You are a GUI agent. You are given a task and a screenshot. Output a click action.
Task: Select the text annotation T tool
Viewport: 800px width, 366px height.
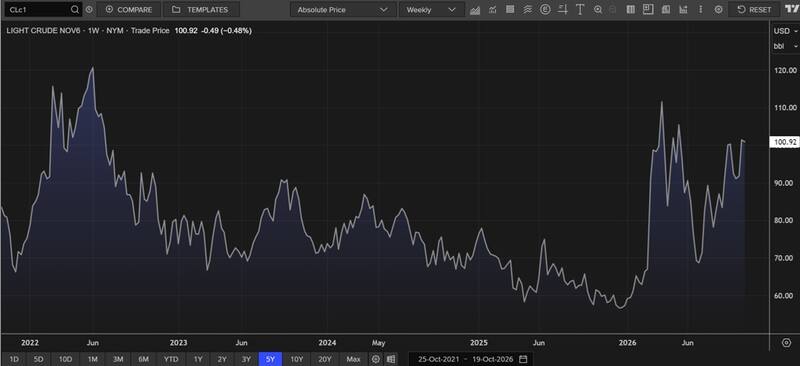click(x=580, y=10)
